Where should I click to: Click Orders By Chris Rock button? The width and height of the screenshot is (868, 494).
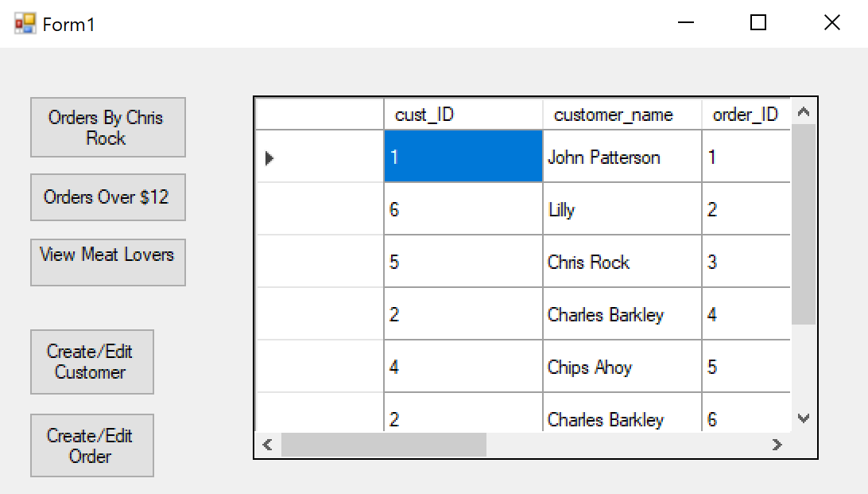[107, 127]
